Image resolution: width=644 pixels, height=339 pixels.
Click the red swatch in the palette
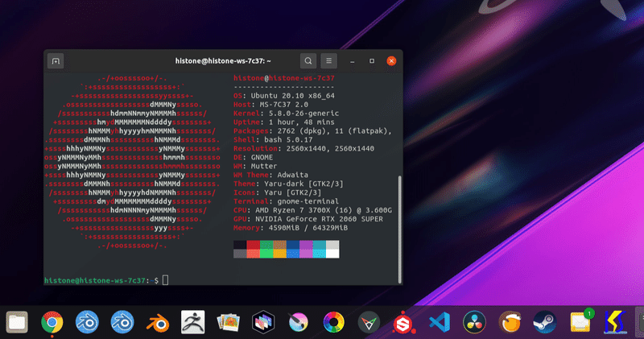point(253,245)
